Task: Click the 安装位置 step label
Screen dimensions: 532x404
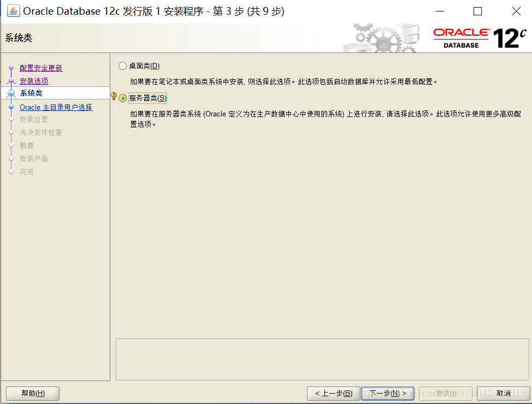Action: [33, 120]
